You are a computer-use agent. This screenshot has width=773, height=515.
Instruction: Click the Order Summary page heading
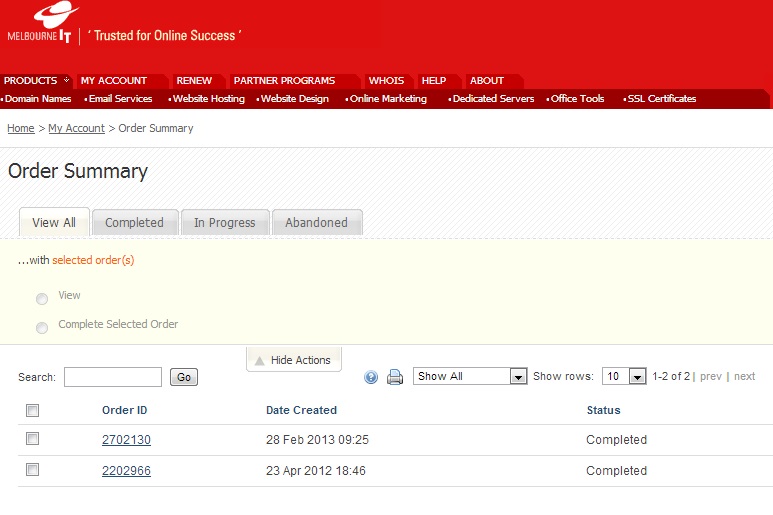pos(78,171)
